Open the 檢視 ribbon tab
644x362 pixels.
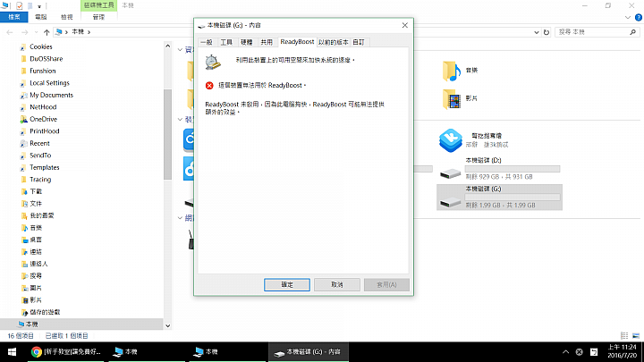66,17
